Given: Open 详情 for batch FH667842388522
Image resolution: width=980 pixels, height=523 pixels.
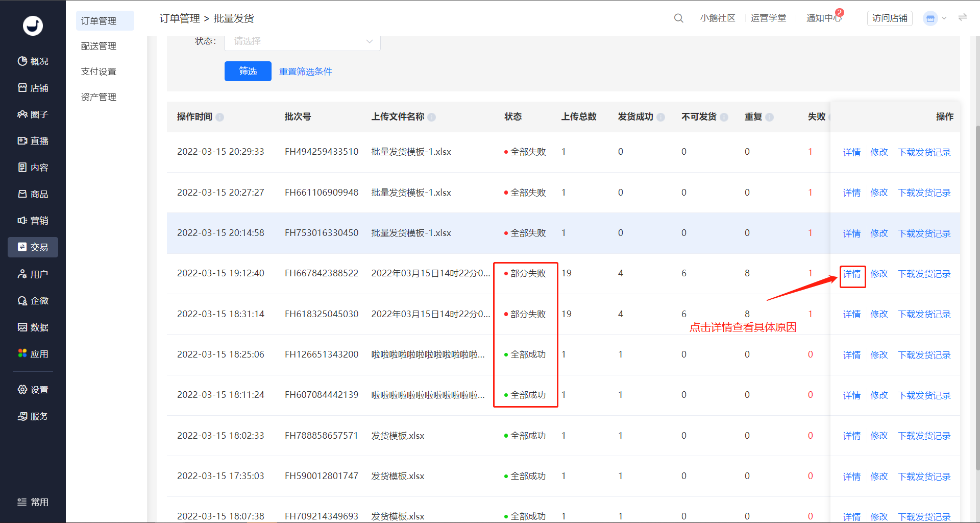Looking at the screenshot, I should tap(852, 274).
